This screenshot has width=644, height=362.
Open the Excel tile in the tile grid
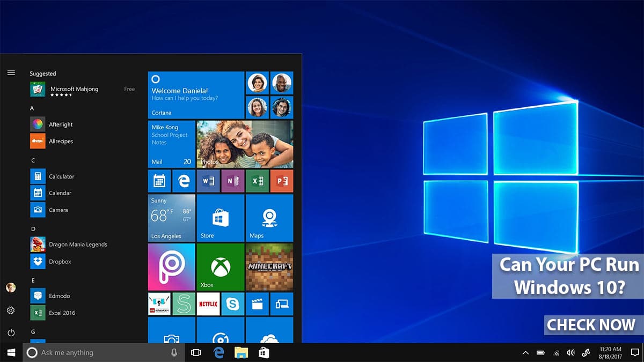(x=257, y=181)
